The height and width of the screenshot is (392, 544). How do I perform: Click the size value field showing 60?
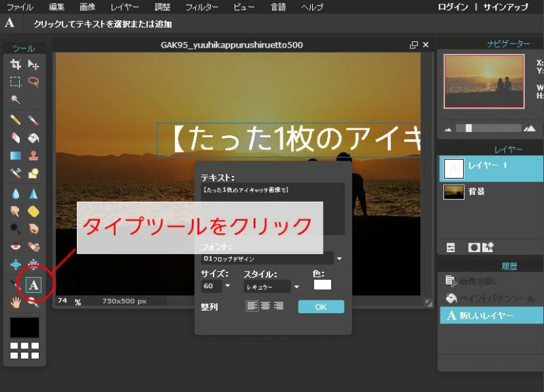(x=211, y=286)
